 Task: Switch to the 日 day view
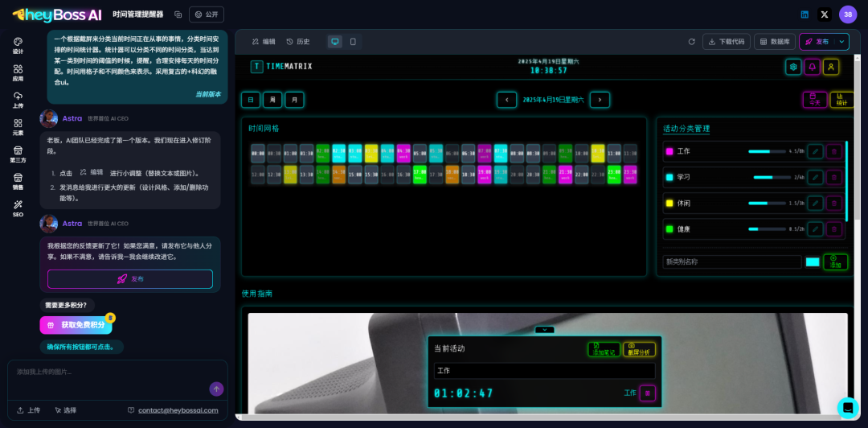(x=251, y=100)
